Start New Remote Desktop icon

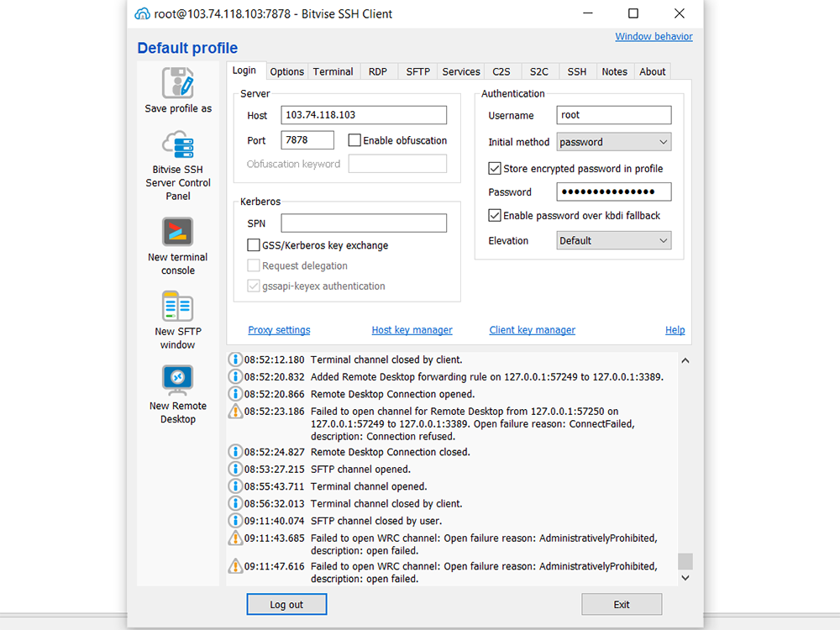(178, 380)
